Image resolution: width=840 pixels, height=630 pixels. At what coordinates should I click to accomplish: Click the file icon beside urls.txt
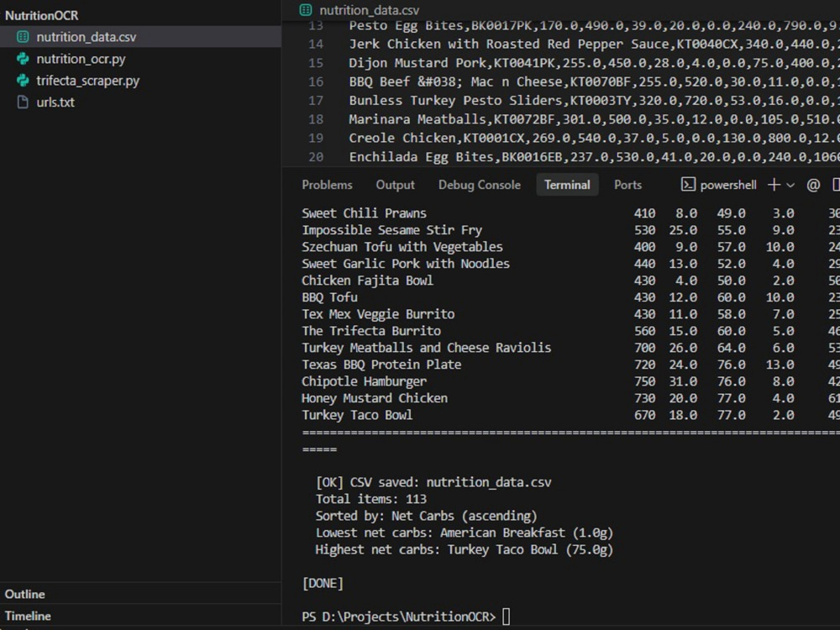[x=23, y=102]
